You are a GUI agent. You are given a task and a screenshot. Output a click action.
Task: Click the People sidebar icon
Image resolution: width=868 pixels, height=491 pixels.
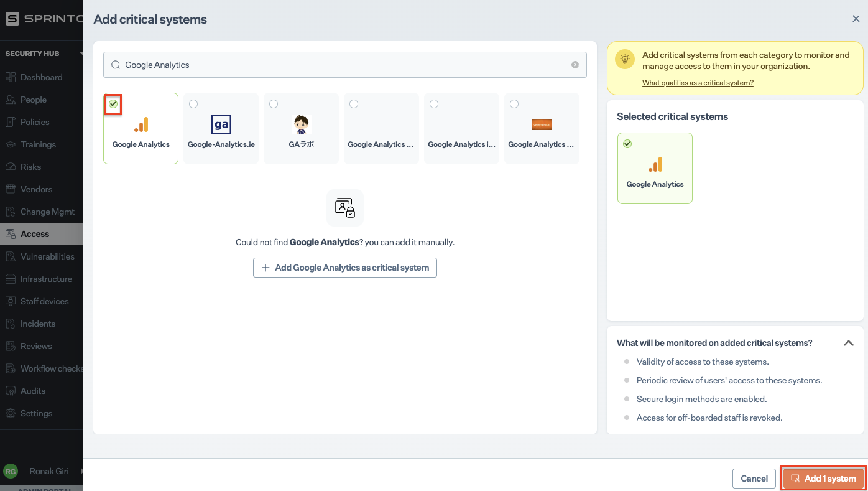click(x=10, y=100)
